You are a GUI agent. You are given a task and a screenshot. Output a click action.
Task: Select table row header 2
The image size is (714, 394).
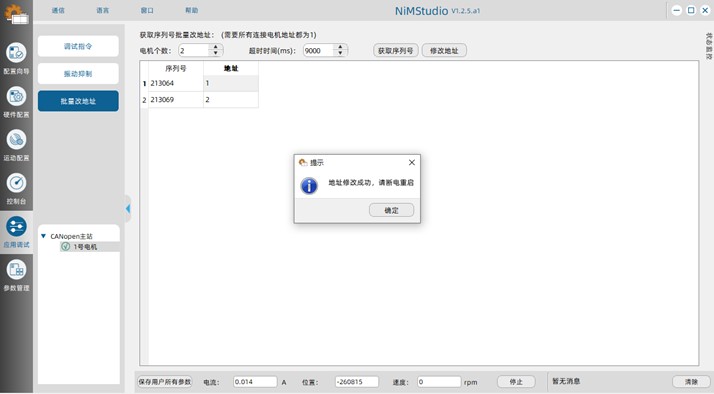144,100
